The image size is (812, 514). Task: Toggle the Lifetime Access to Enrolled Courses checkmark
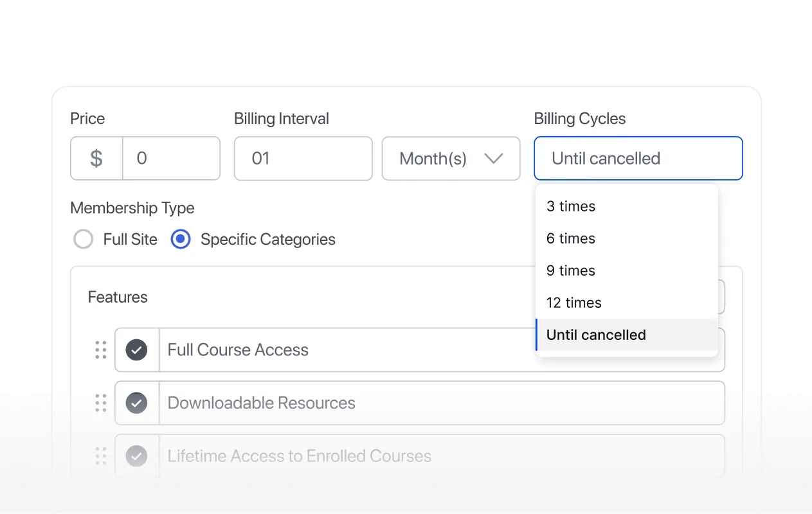pos(136,456)
